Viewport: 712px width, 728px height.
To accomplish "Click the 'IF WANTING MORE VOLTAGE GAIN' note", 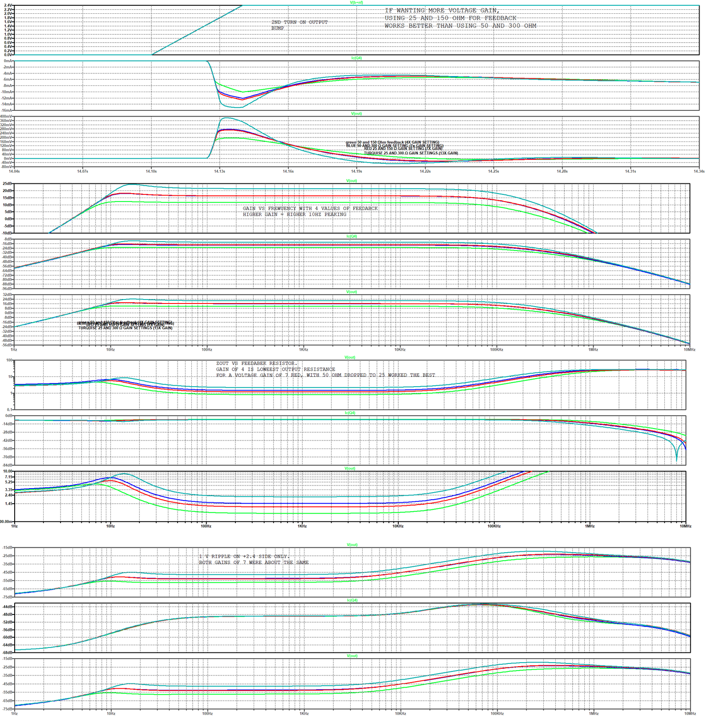I will tap(442, 11).
